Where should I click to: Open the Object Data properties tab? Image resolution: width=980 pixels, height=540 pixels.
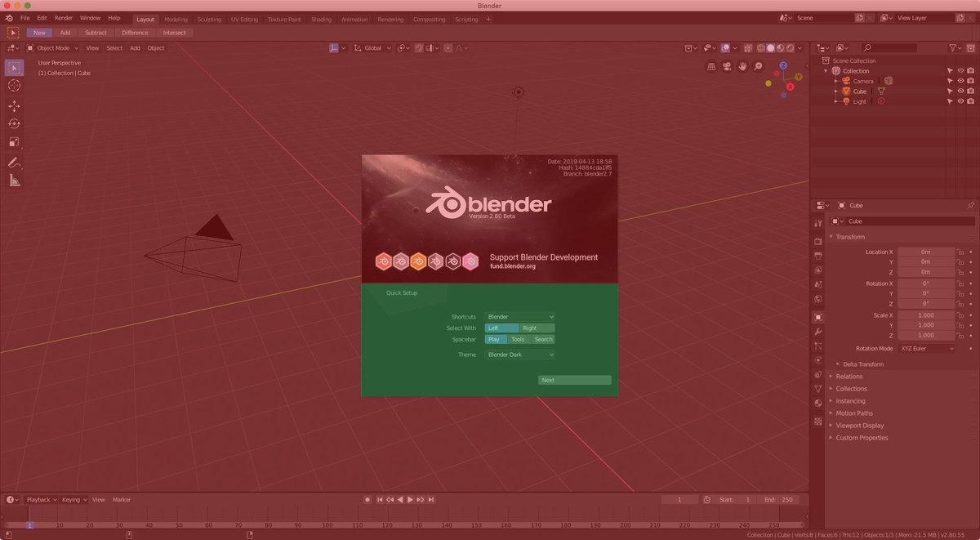[818, 389]
